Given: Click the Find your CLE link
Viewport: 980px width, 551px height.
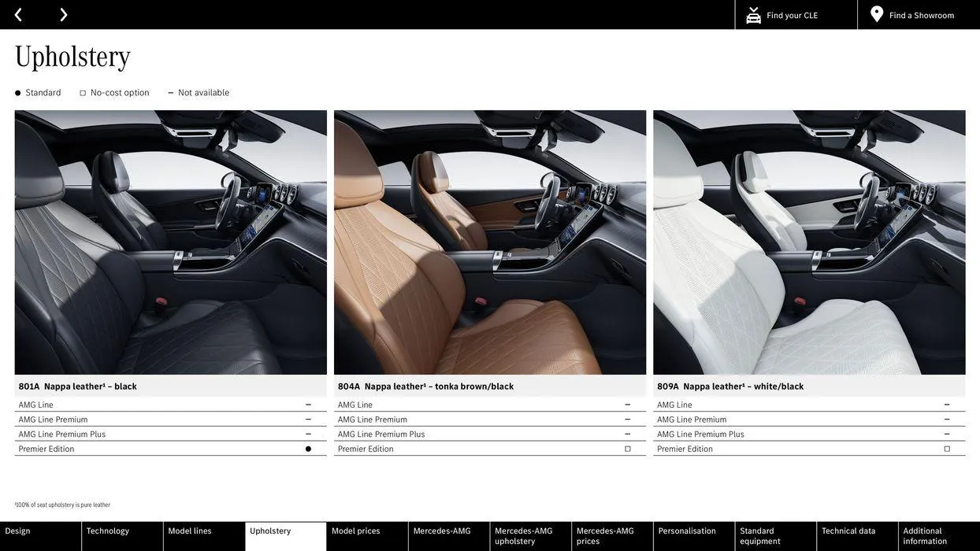Looking at the screenshot, I should (x=792, y=15).
